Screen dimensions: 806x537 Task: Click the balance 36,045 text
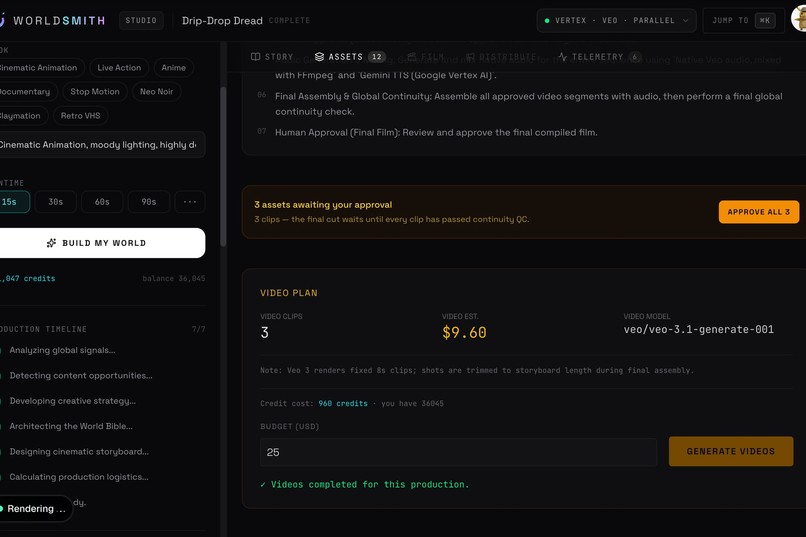pos(174,279)
